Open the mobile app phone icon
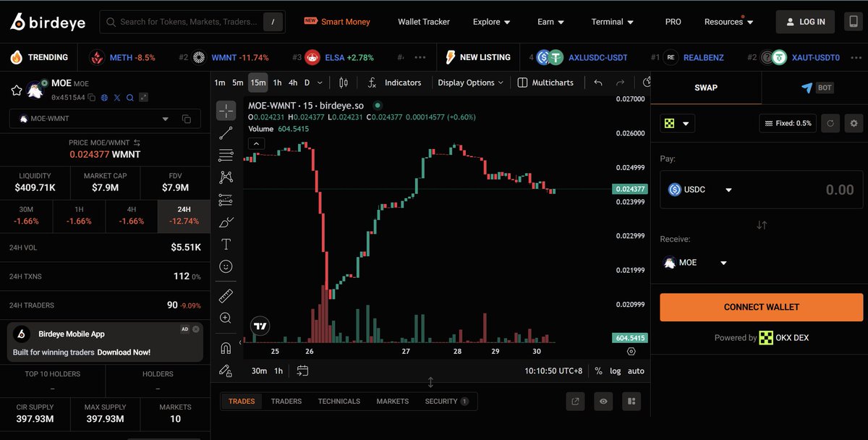Screen dimensions: 868x440 (854, 22)
